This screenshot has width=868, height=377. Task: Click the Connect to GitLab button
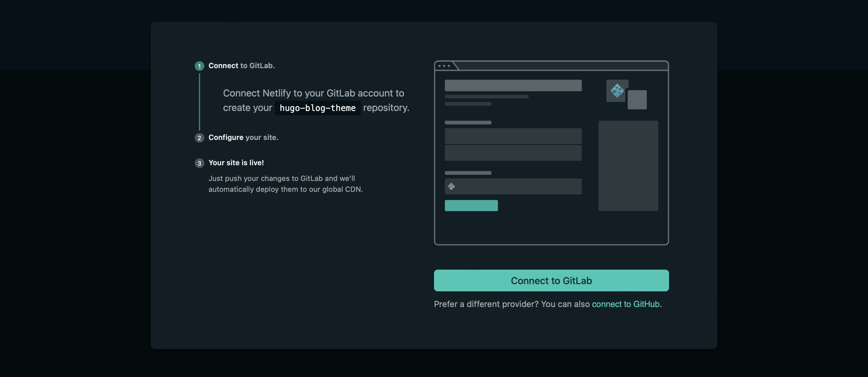[551, 280]
